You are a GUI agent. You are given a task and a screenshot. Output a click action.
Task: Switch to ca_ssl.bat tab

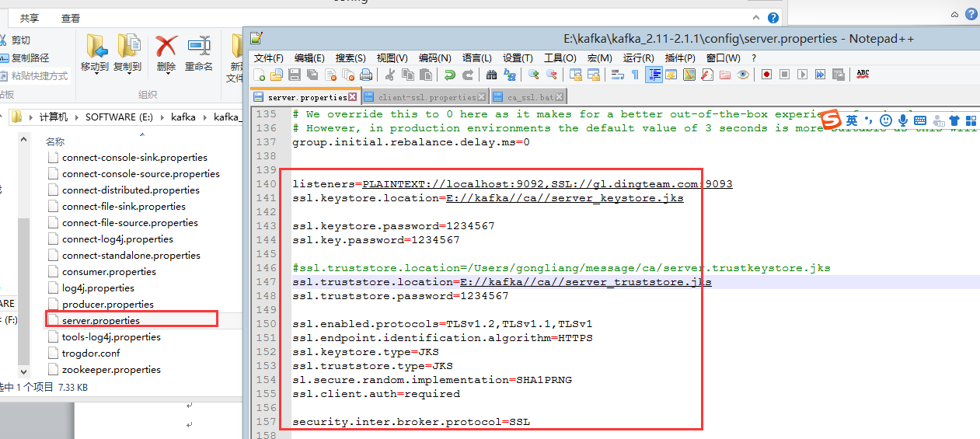528,97
